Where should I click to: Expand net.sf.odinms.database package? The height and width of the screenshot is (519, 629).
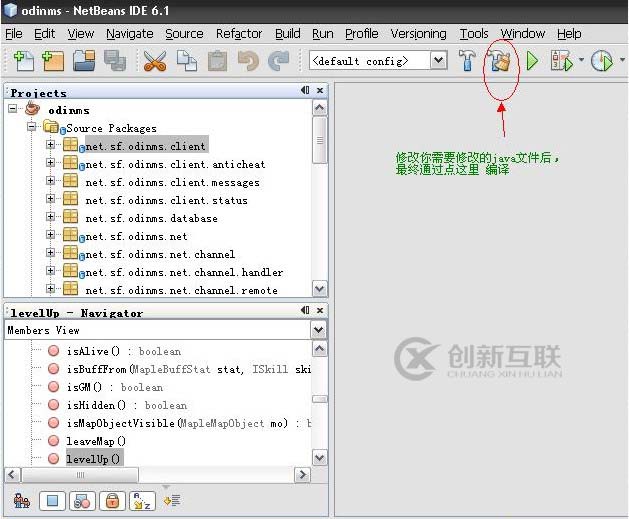50,217
